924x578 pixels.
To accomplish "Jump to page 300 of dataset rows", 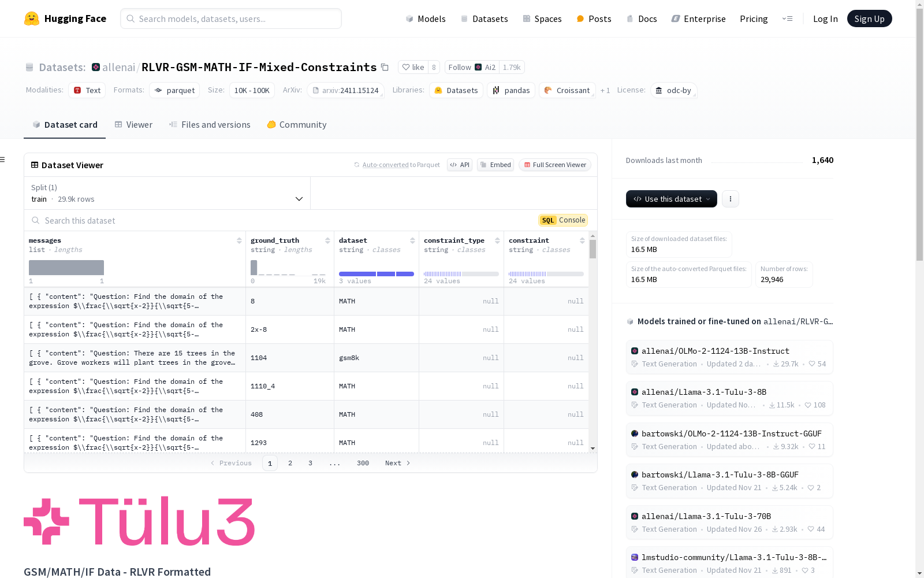I will 363,463.
